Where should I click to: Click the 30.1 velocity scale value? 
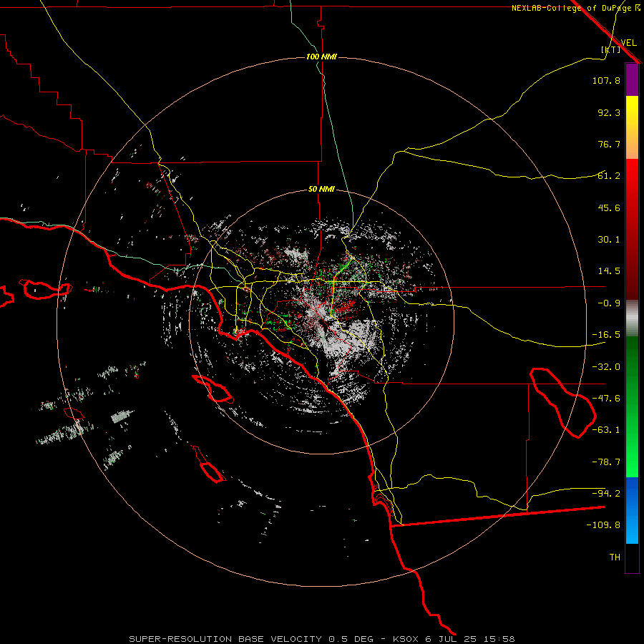tap(609, 240)
